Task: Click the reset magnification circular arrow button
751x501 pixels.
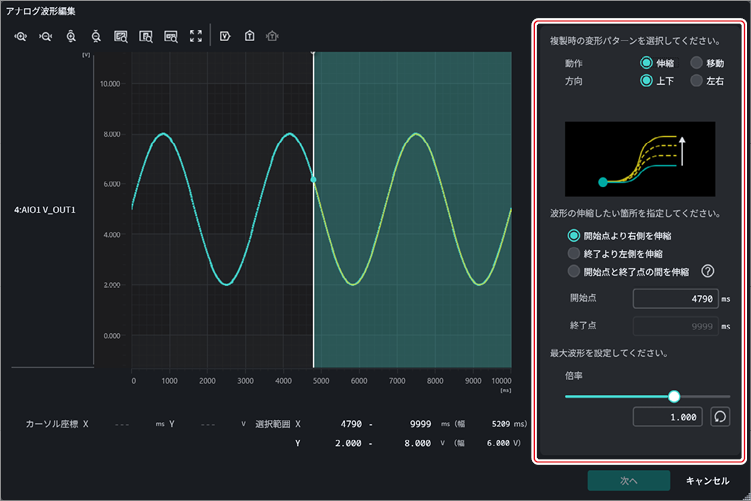Action: [720, 417]
